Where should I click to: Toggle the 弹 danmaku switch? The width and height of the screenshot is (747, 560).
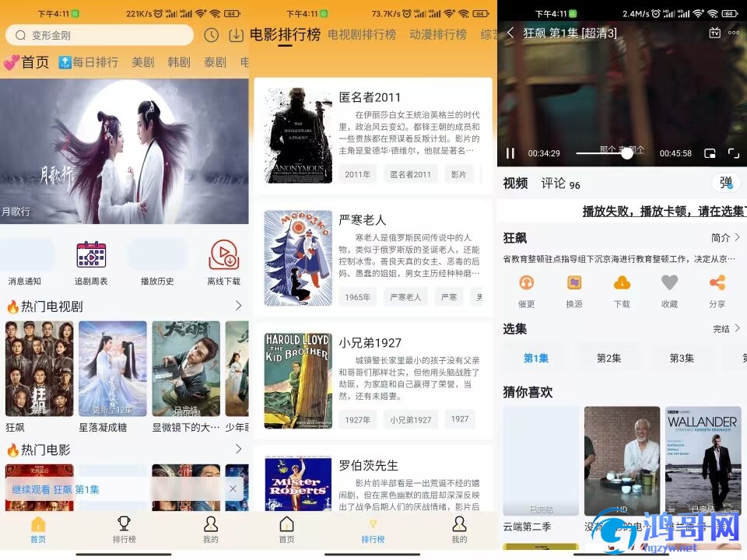(x=727, y=182)
